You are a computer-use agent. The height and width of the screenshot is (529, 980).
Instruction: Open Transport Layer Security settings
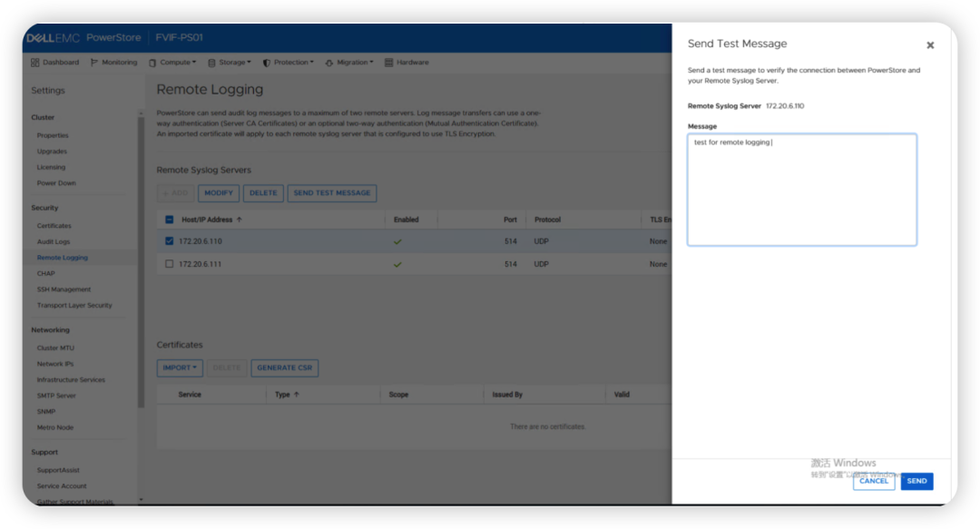[74, 305]
